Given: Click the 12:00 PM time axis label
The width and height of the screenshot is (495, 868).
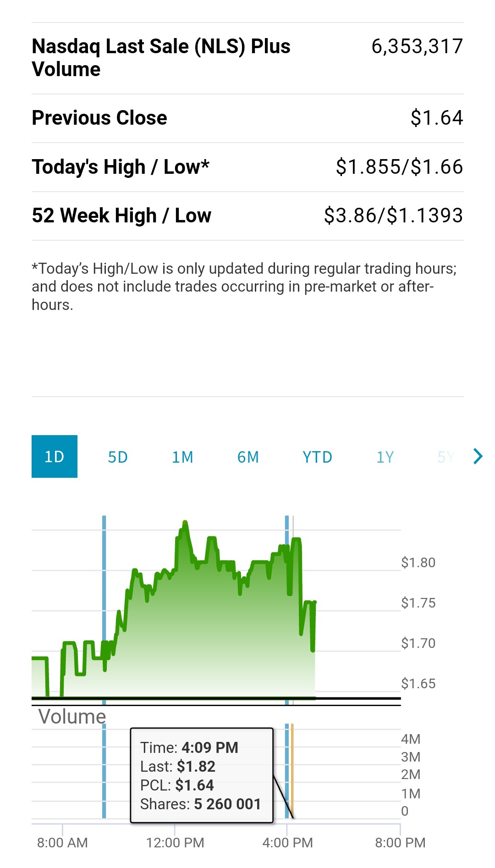Looking at the screenshot, I should [x=175, y=843].
